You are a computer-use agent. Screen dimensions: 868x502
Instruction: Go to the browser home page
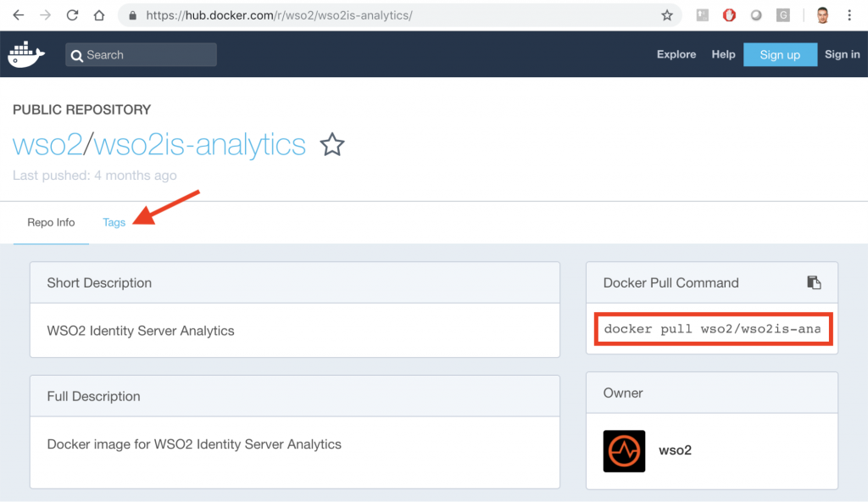(99, 15)
